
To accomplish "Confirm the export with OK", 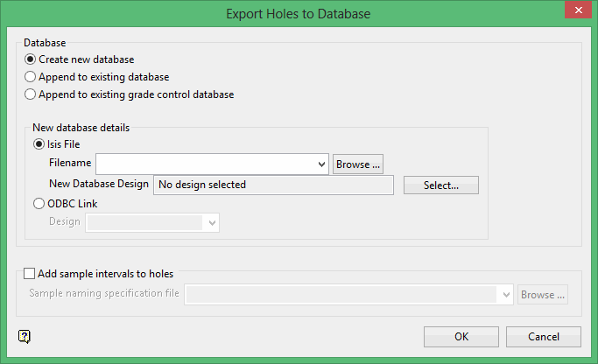I will 461,337.
